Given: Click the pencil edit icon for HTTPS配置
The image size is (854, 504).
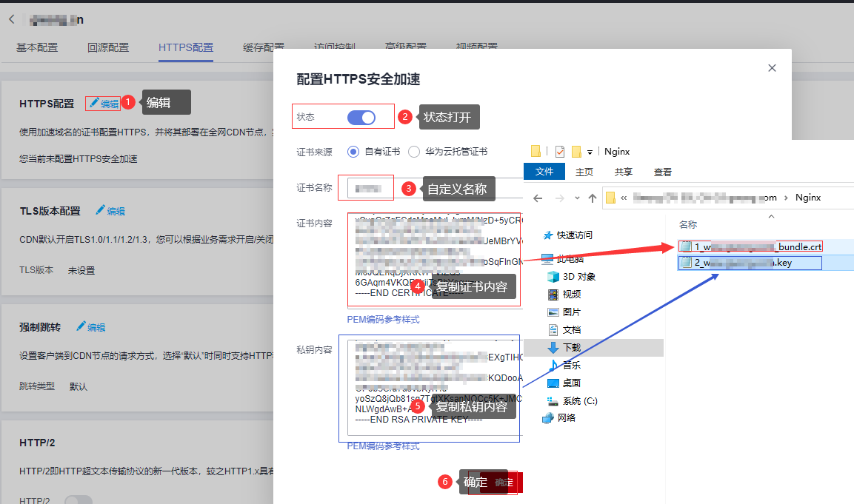Looking at the screenshot, I should (x=94, y=104).
